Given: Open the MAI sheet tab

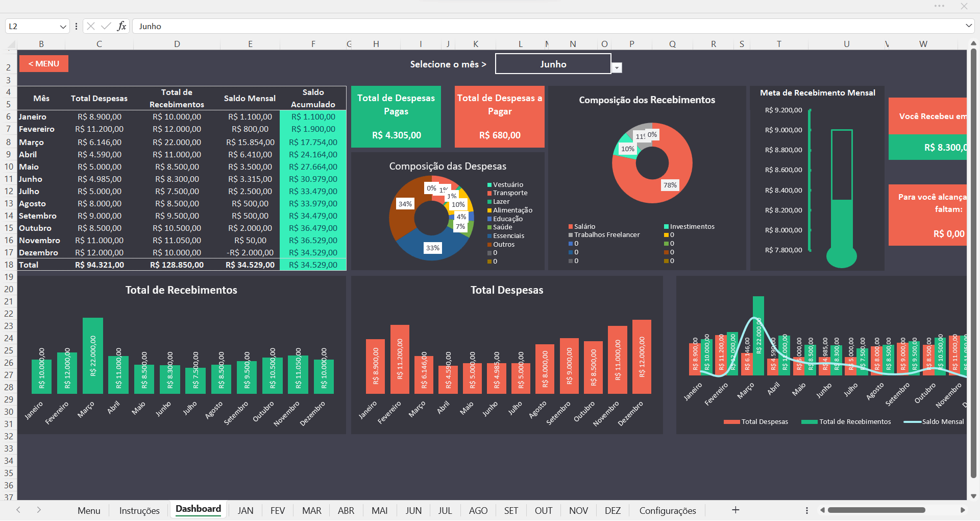Looking at the screenshot, I should click(380, 510).
